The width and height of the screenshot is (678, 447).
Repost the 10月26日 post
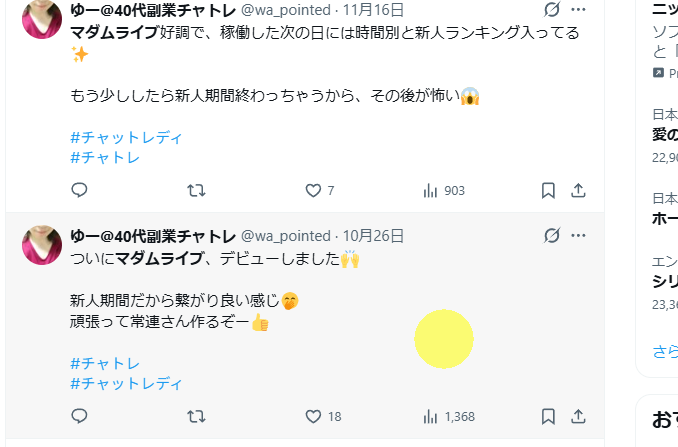point(197,416)
